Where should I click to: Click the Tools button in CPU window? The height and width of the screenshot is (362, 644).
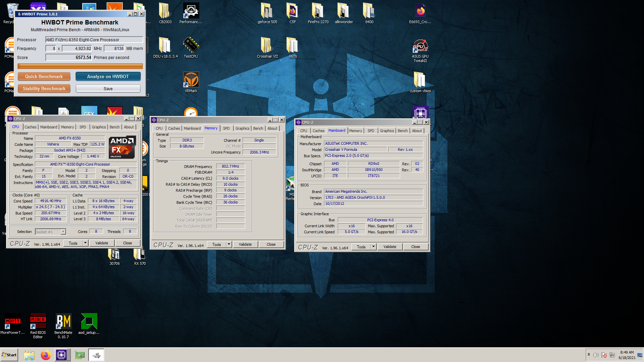pos(73,243)
